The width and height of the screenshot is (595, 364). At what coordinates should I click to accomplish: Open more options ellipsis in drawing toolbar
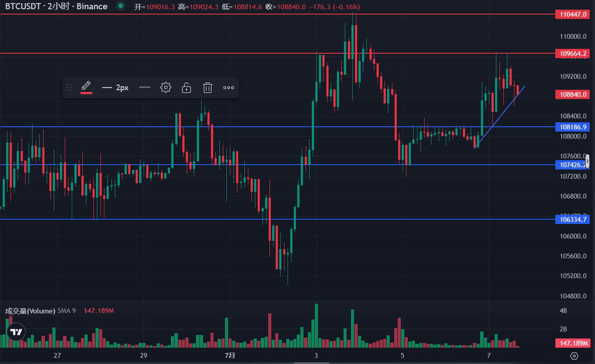[x=229, y=88]
